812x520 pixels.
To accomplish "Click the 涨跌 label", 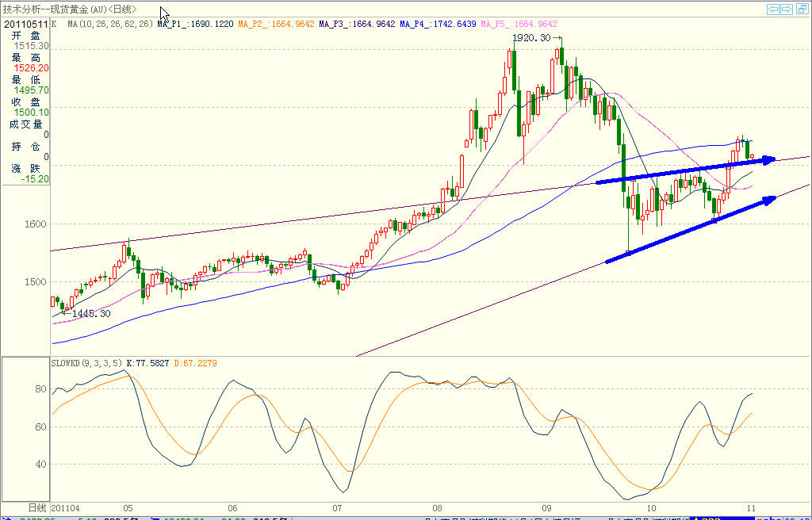I will tap(26, 168).
